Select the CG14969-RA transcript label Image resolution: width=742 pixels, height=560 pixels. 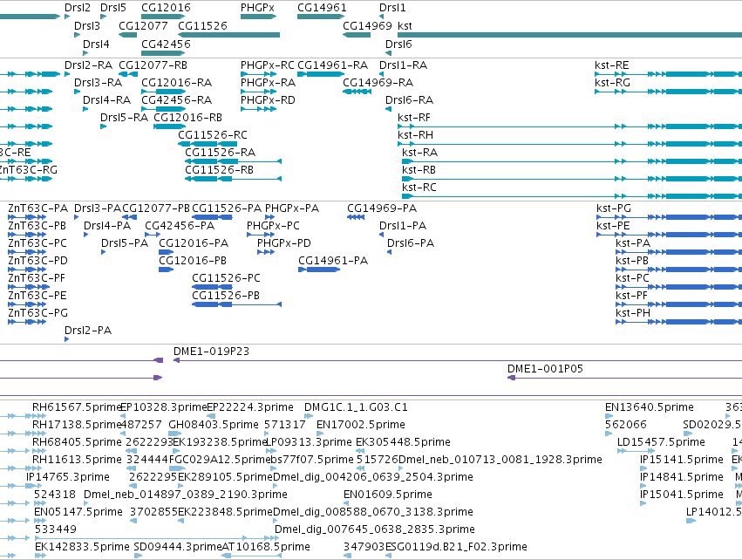pos(378,82)
